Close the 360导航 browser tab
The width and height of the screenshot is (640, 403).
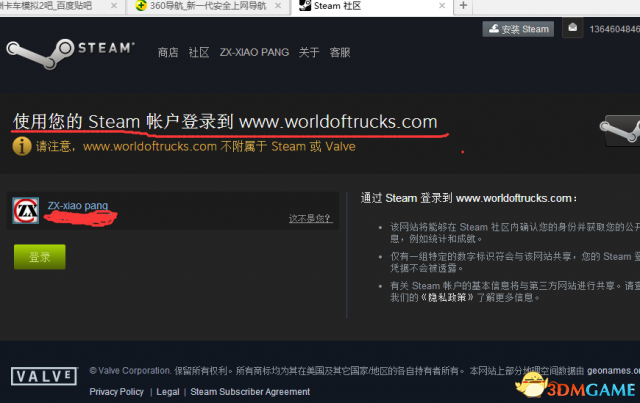tap(278, 6)
